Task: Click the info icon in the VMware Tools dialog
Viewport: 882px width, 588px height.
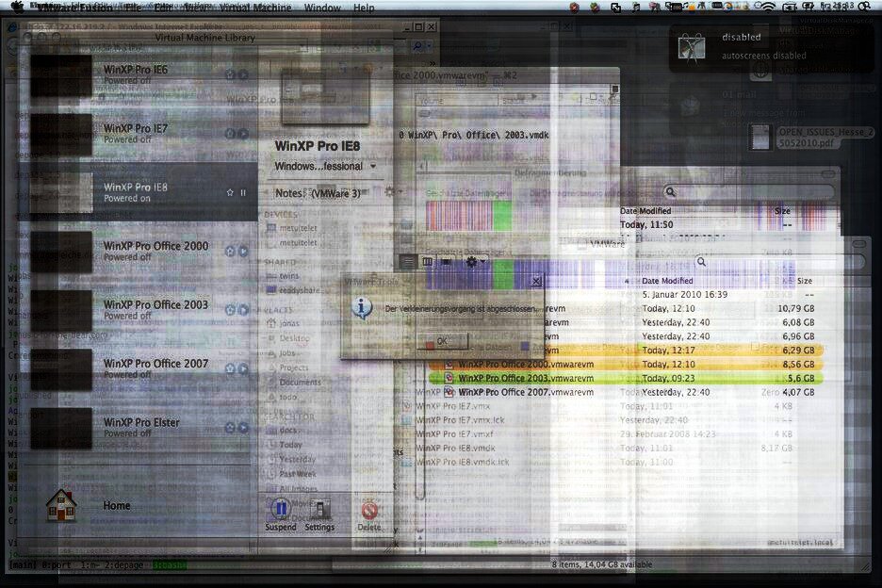Action: (x=361, y=308)
